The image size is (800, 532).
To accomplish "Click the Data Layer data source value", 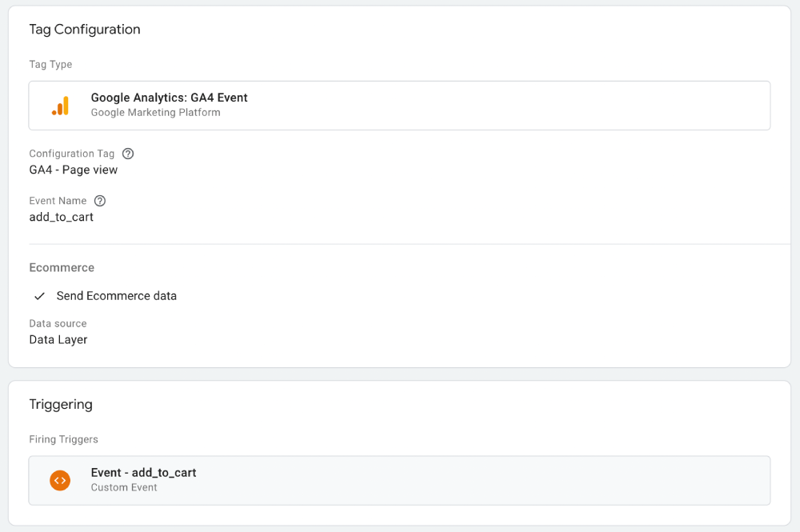I will point(58,340).
